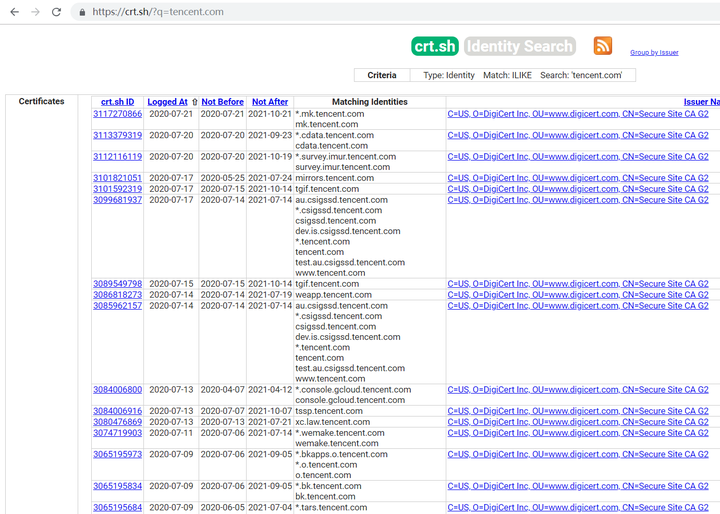
Task: Click the Identity Search title
Action: coord(520,46)
